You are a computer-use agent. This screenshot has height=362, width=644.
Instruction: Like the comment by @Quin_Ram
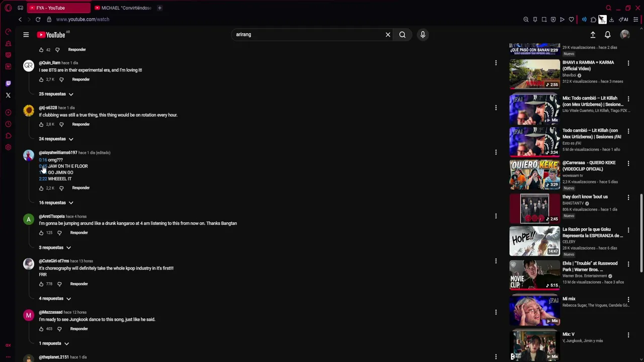[x=41, y=79]
